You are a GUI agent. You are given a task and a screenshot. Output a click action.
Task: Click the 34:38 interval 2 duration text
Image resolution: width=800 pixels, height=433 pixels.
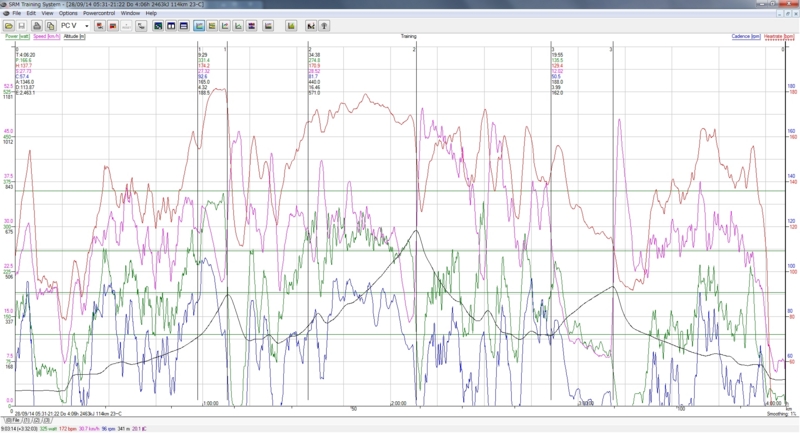pos(314,55)
